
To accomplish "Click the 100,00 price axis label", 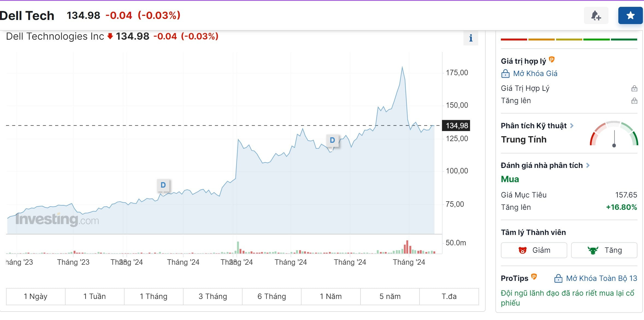I will [457, 171].
